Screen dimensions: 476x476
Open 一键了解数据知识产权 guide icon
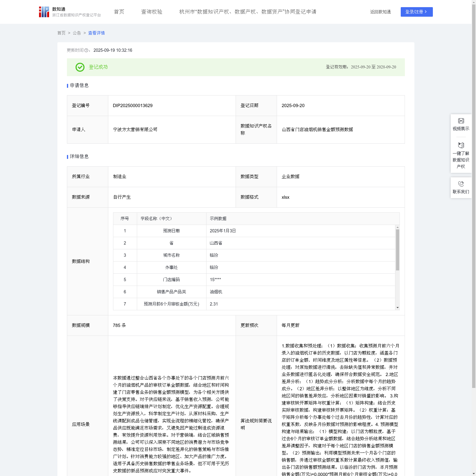461,145
